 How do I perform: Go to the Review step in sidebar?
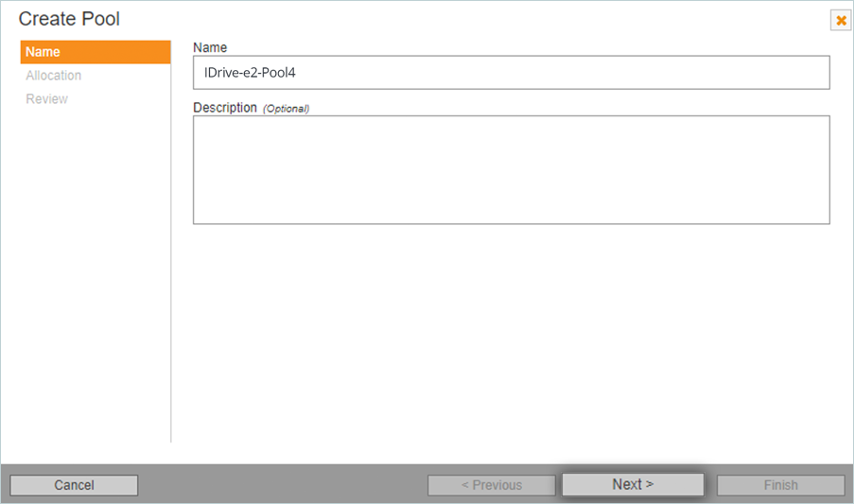(x=47, y=99)
